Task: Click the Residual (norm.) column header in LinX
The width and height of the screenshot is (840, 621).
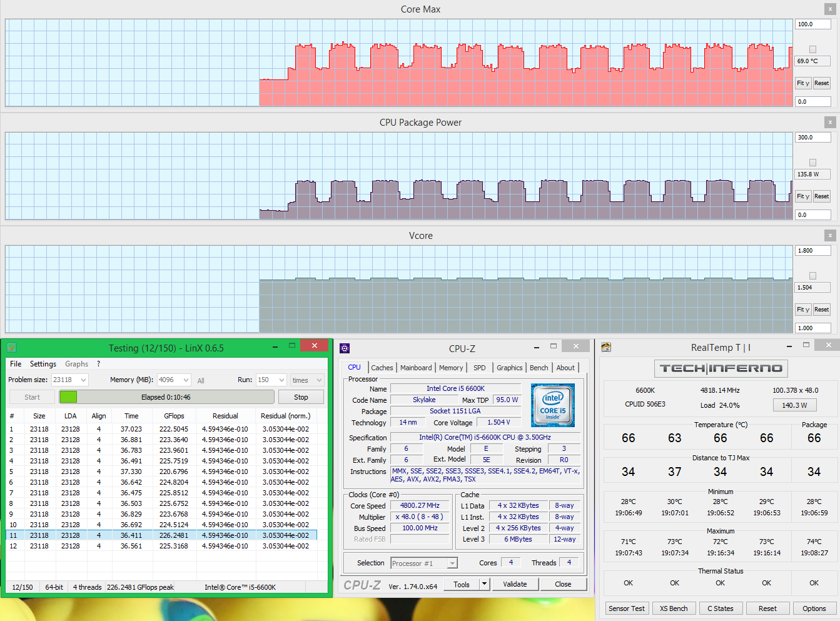Action: point(285,416)
